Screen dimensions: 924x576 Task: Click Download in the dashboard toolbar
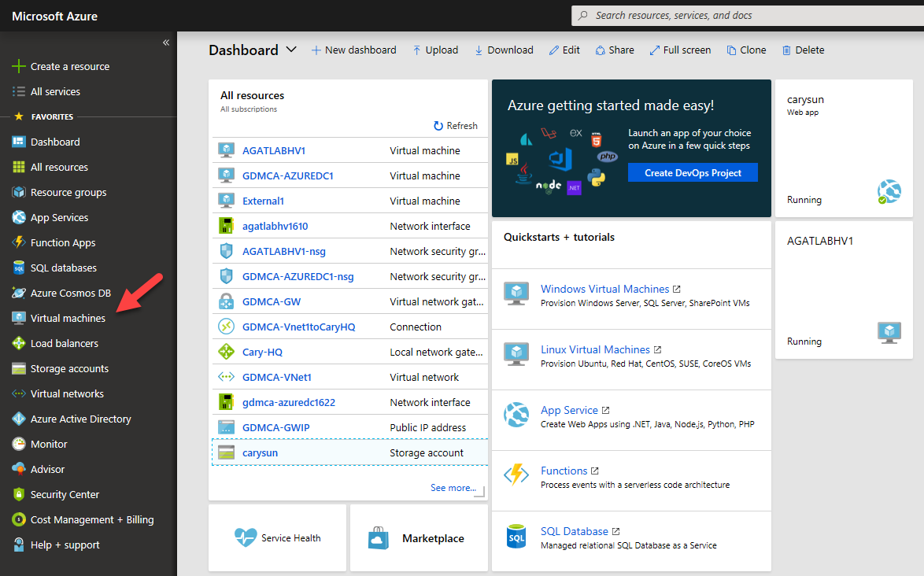tap(504, 50)
